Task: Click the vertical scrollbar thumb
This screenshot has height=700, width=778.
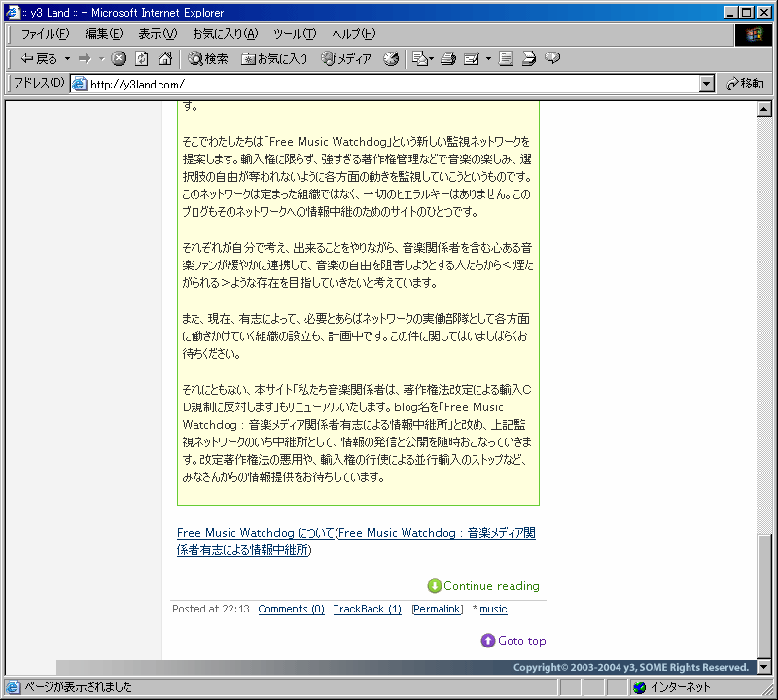Action: point(764,596)
